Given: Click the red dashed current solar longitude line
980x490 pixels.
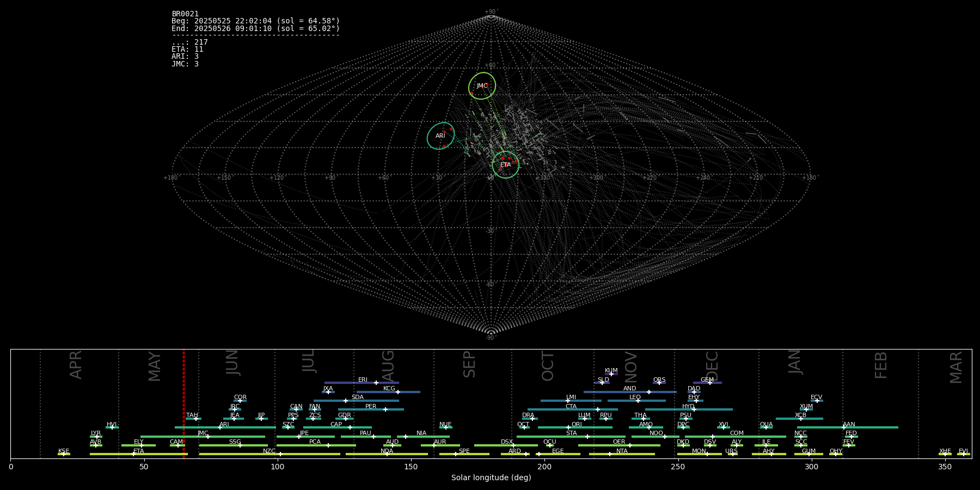Looking at the screenshot, I should tap(183, 403).
